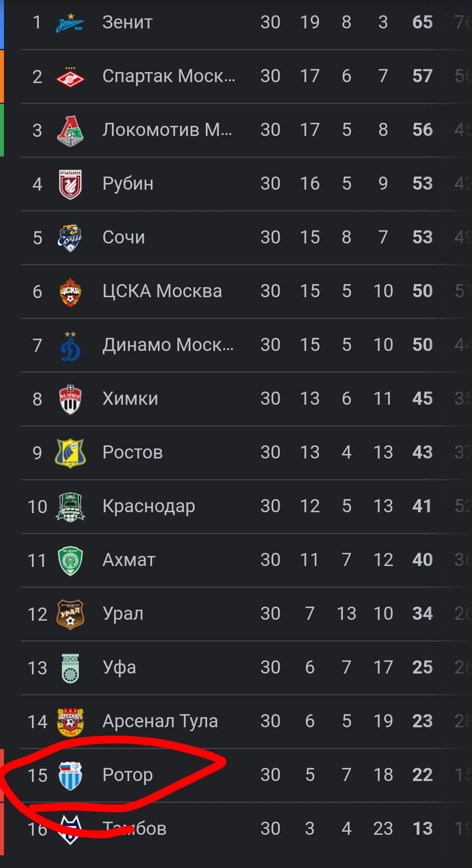This screenshot has height=868, width=472.
Task: Click the Krasnodar club crest
Action: point(70,507)
